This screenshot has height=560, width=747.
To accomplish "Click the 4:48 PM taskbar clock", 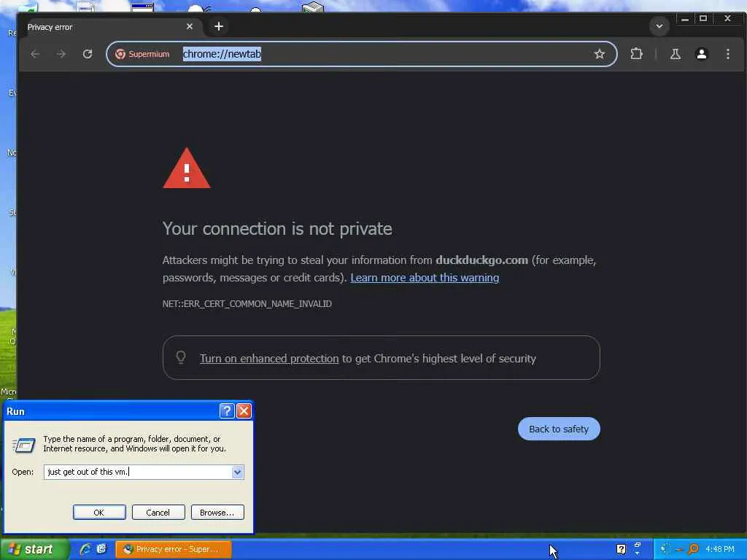I will coord(720,550).
